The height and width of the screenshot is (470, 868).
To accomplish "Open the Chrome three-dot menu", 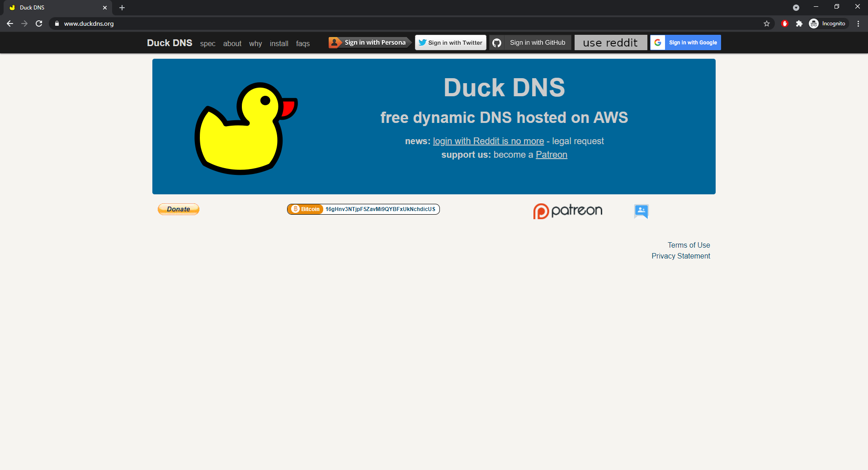I will (859, 23).
